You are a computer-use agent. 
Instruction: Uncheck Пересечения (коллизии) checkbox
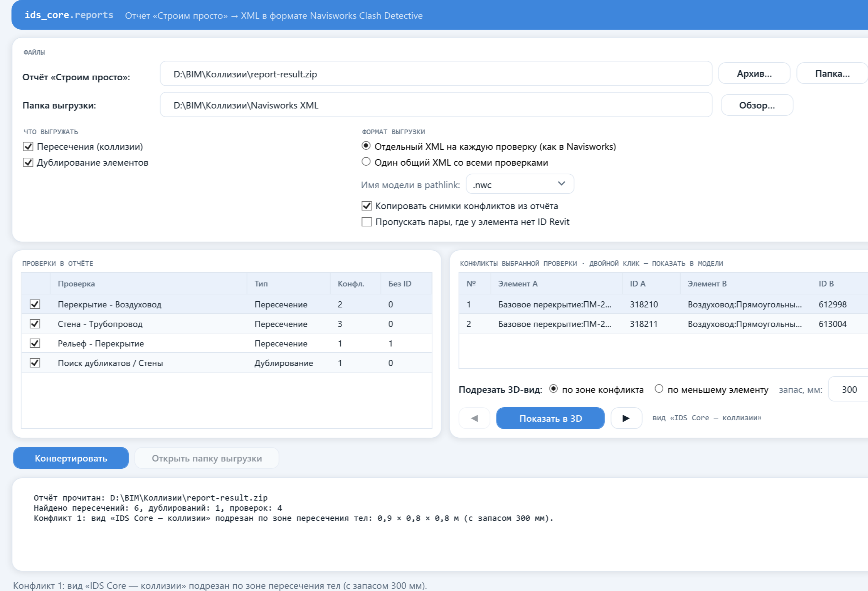pyautogui.click(x=28, y=146)
